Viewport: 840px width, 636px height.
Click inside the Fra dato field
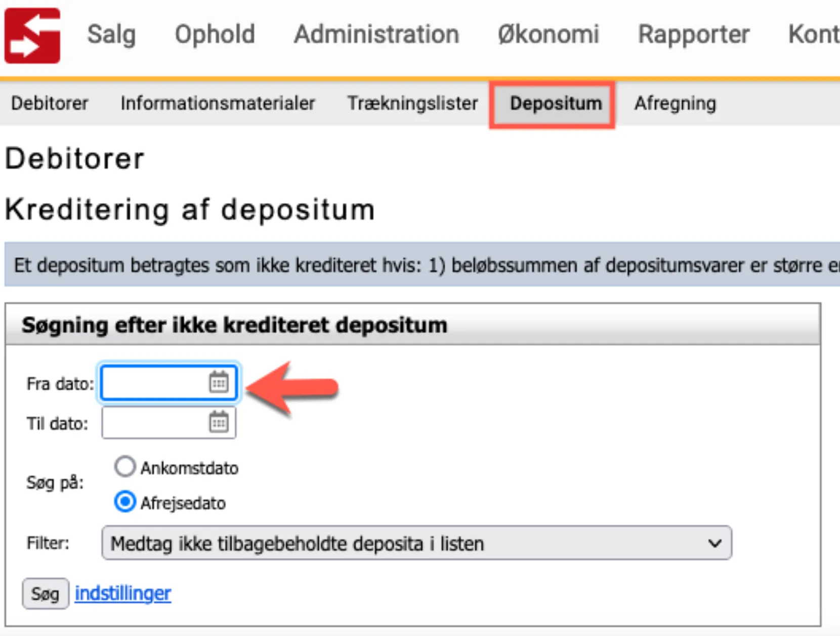(x=152, y=383)
